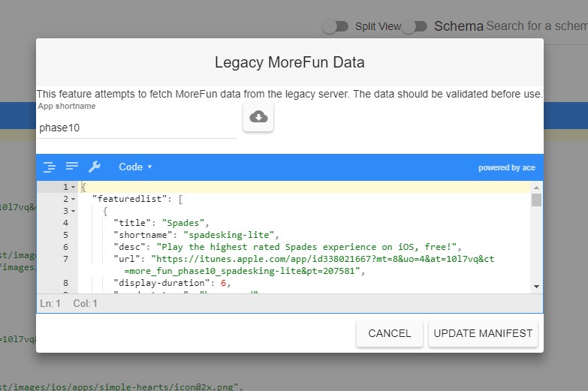This screenshot has width=588, height=391.
Task: Click the App shortname input field
Action: point(137,128)
